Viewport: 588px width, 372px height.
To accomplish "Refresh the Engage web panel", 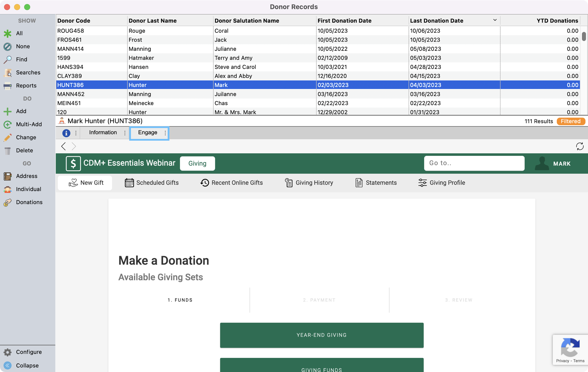I will tap(580, 146).
